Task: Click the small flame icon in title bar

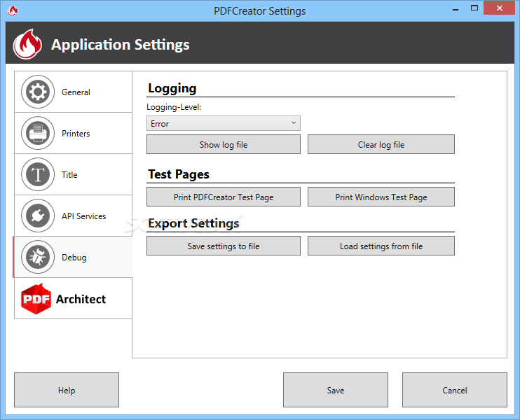Action: [x=13, y=10]
